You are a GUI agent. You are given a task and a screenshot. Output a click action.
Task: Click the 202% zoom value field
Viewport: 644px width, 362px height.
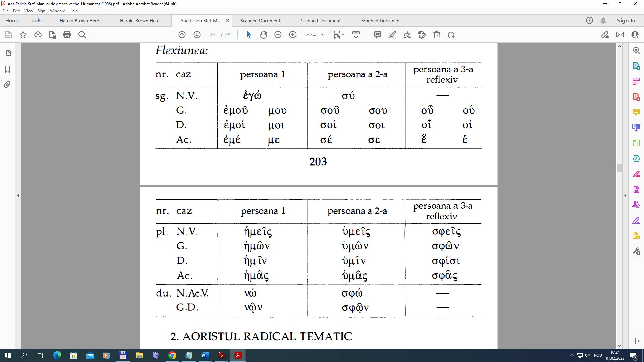coord(311,35)
